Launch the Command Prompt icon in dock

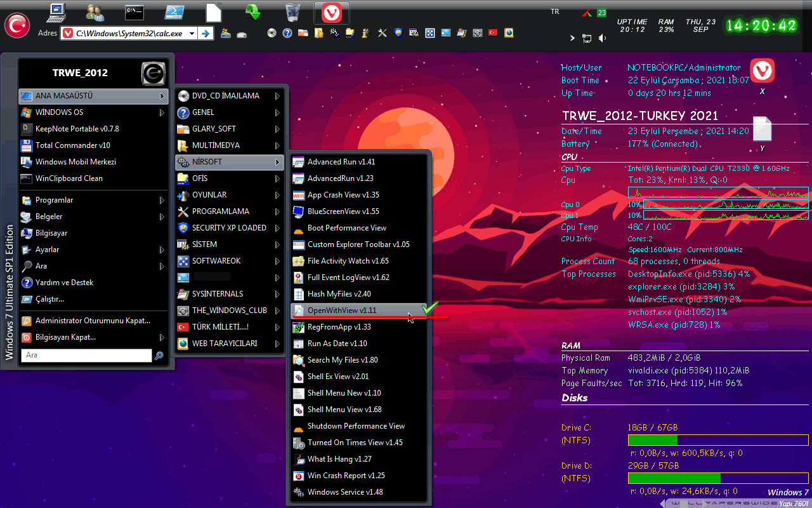[134, 12]
